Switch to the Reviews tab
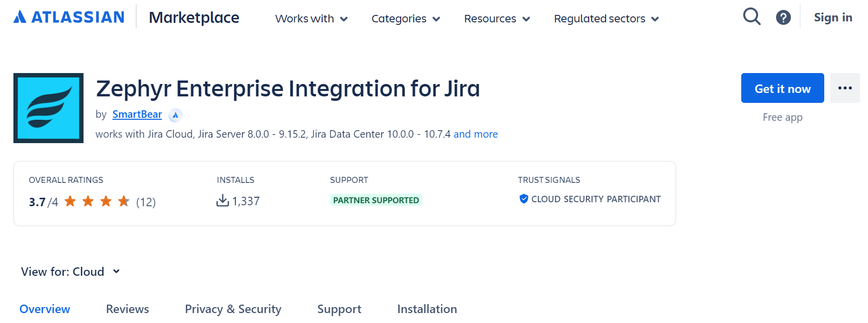868x323 pixels. 127,309
